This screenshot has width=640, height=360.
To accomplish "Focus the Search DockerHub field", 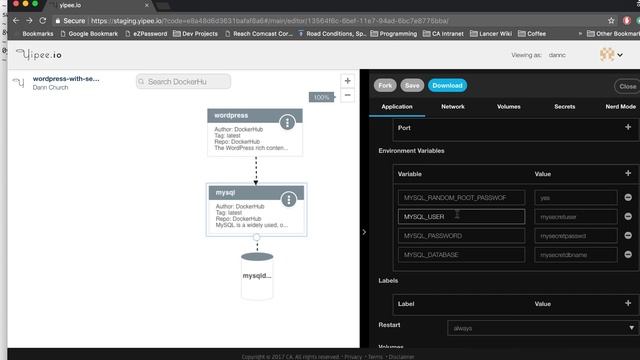I will coord(183,82).
